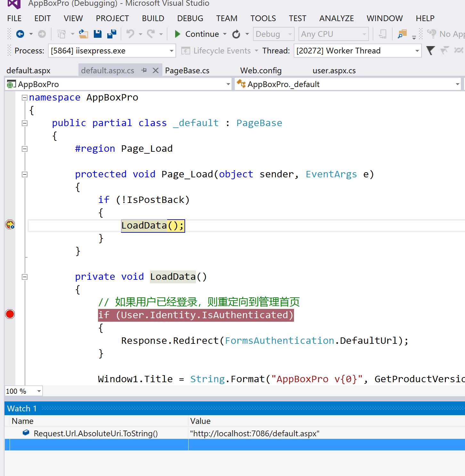The height and width of the screenshot is (476, 465).
Task: Open the Redo history dropdown arrow
Action: click(161, 34)
